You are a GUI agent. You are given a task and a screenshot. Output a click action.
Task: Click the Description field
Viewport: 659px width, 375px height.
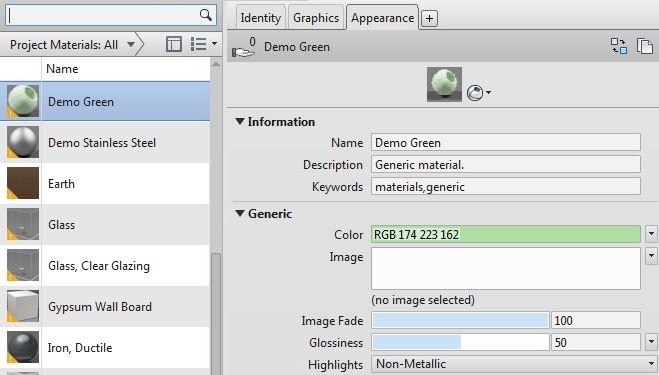[506, 164]
